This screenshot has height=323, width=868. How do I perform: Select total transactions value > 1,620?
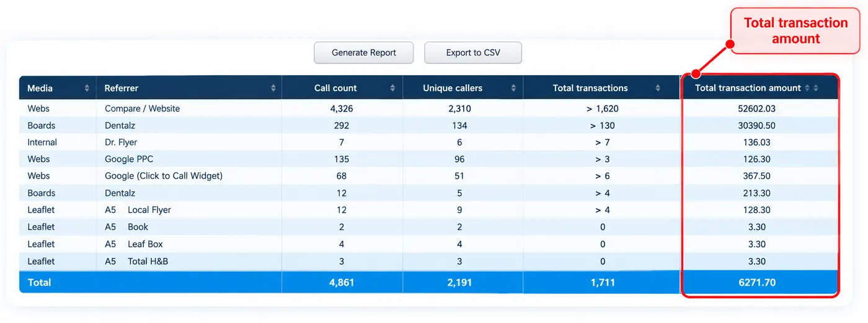(602, 108)
